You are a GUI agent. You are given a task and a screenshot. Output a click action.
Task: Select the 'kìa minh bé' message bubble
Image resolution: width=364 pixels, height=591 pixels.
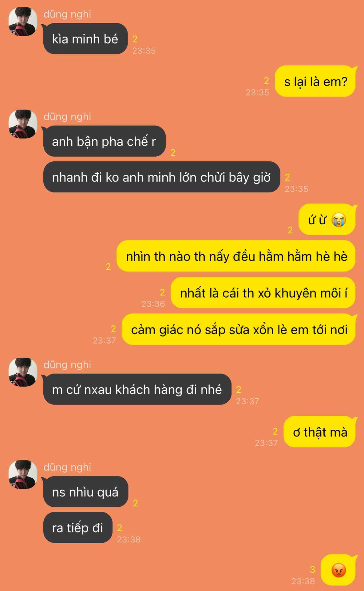tap(85, 39)
